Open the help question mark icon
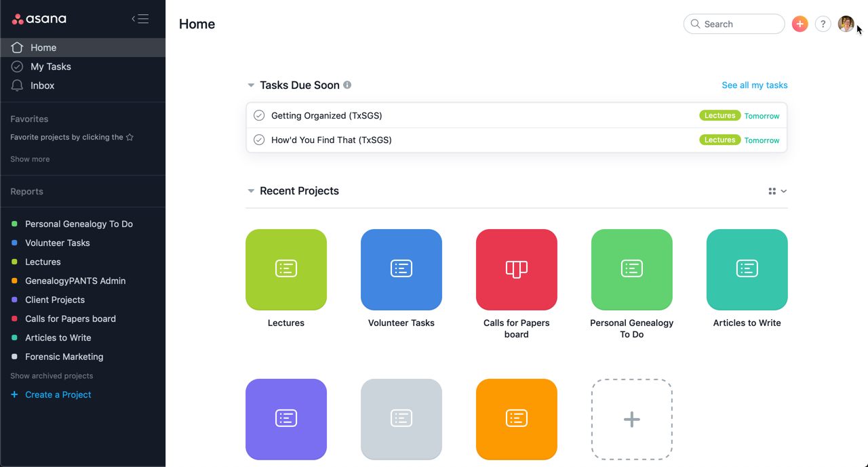 tap(823, 24)
